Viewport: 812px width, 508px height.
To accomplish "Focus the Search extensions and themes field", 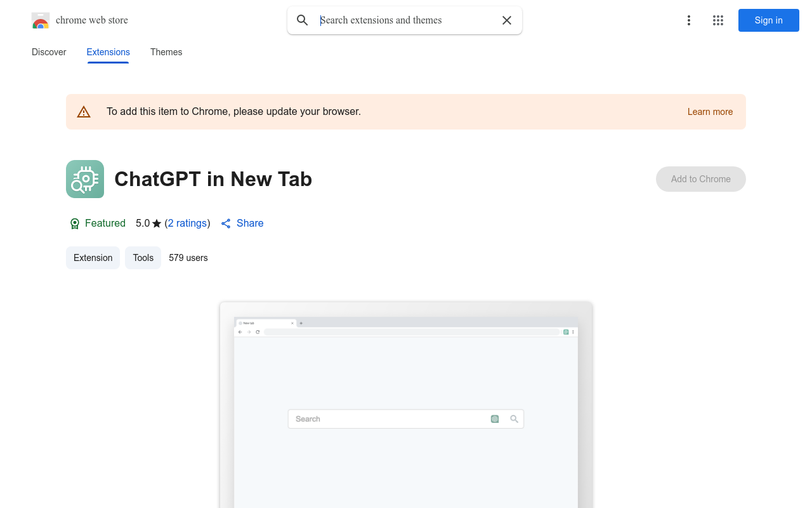I will pos(406,20).
